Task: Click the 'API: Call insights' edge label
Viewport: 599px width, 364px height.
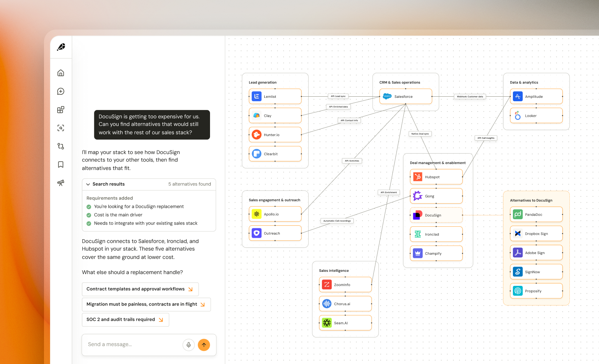Action: 486,138
